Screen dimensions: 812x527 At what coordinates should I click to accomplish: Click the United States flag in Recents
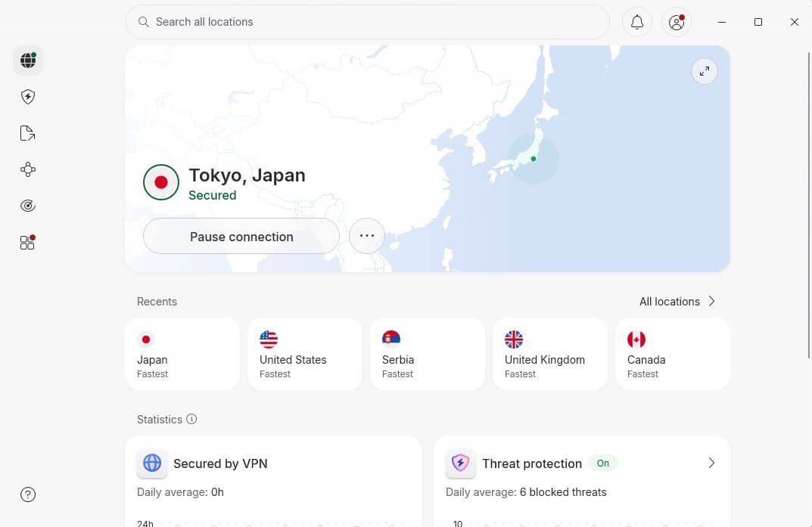point(269,339)
